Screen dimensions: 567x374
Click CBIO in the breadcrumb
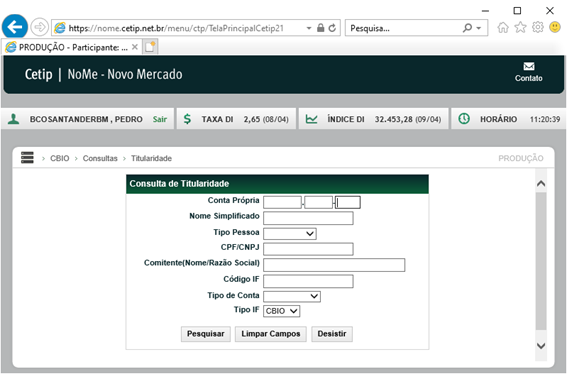click(x=60, y=158)
